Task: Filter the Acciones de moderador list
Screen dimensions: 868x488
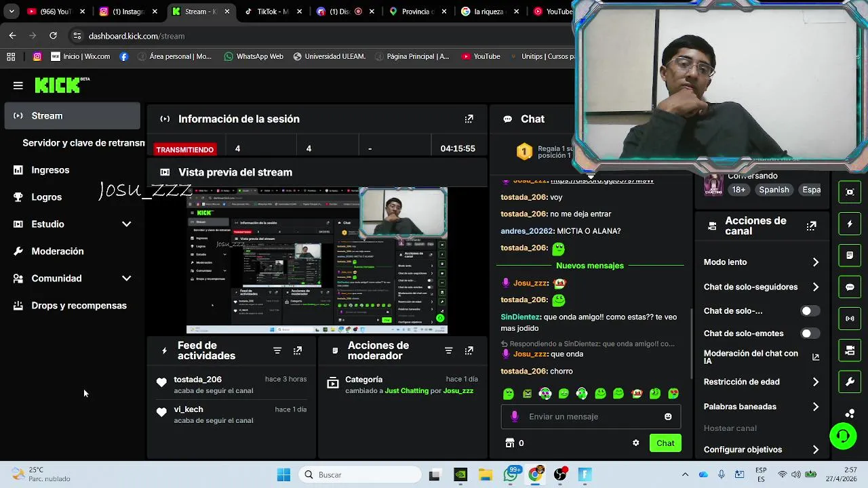Action: pyautogui.click(x=448, y=350)
